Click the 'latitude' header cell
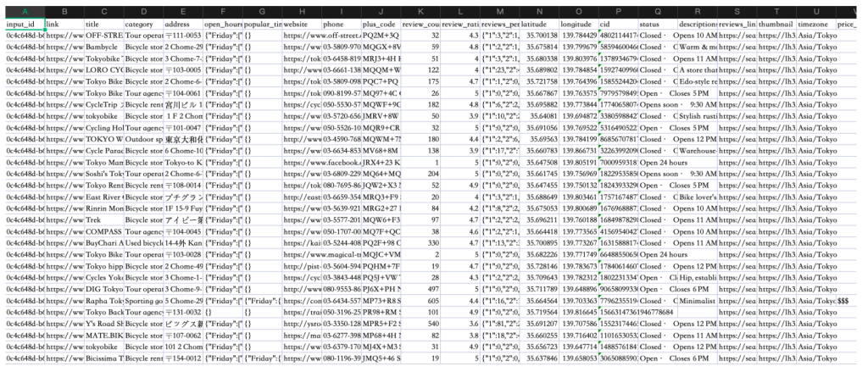The width and height of the screenshot is (868, 372). coord(538,26)
